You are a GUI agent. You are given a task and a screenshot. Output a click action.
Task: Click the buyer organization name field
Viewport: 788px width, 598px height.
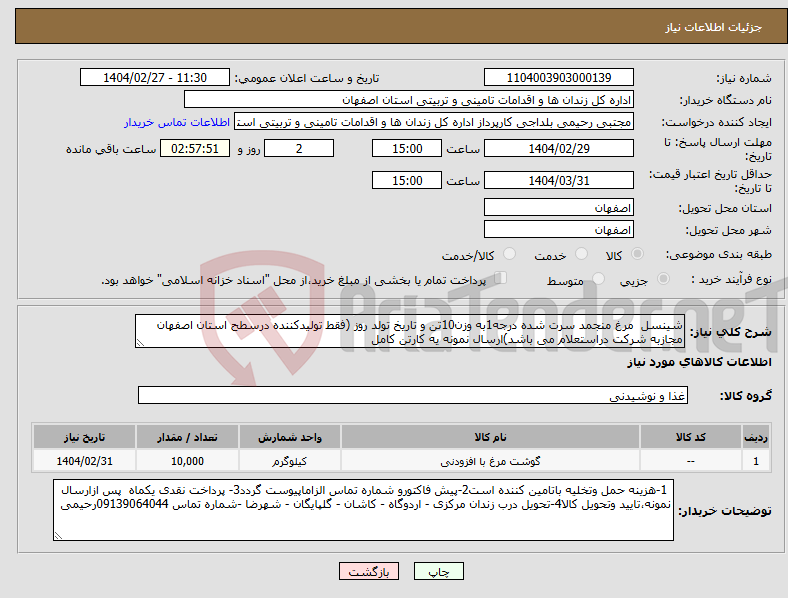click(x=409, y=99)
